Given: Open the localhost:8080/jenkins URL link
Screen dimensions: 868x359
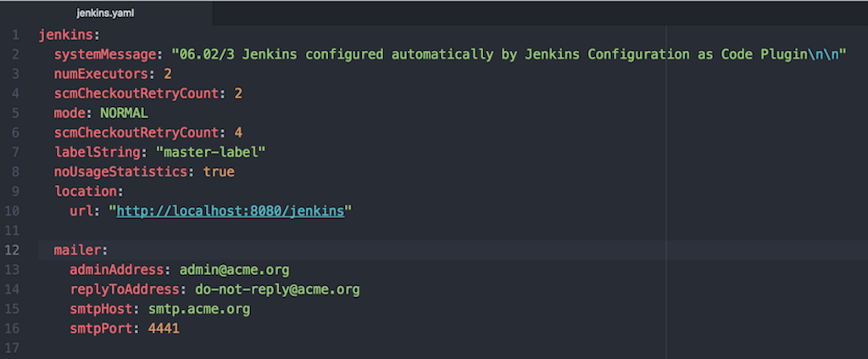Looking at the screenshot, I should click(x=231, y=211).
